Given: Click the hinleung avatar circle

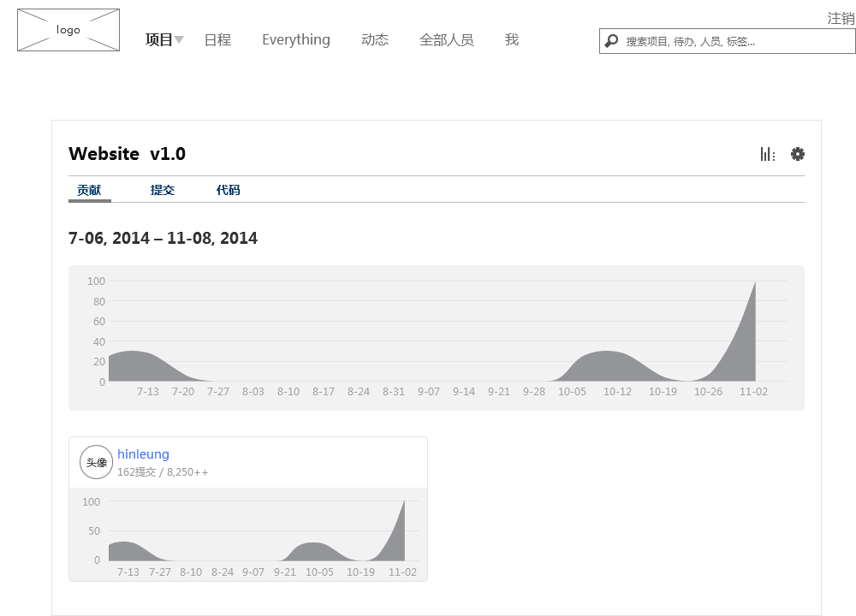Looking at the screenshot, I should (x=96, y=462).
